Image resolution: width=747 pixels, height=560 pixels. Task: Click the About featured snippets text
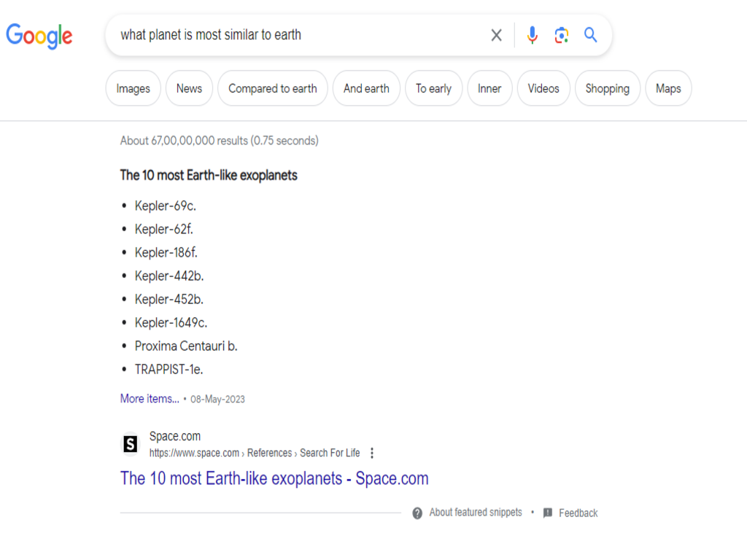coord(476,513)
